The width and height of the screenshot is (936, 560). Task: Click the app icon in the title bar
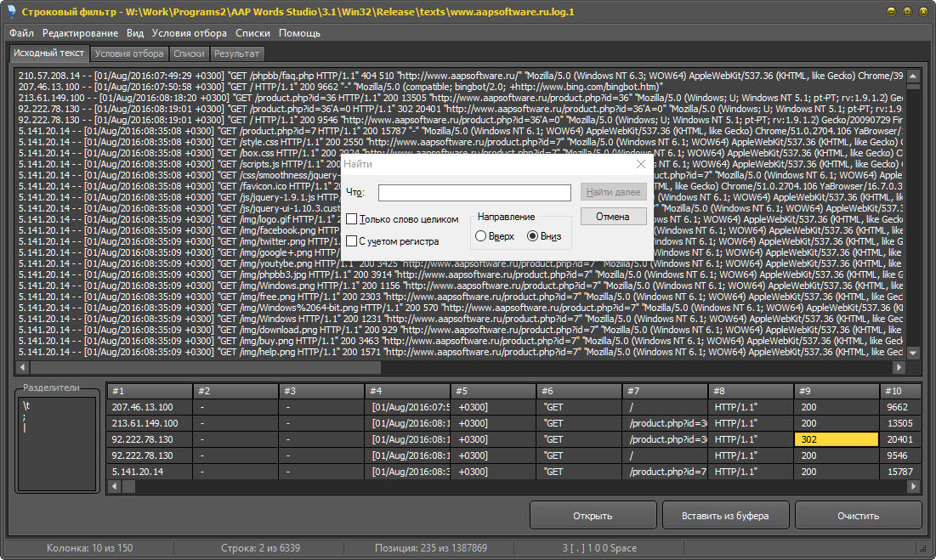(x=11, y=12)
